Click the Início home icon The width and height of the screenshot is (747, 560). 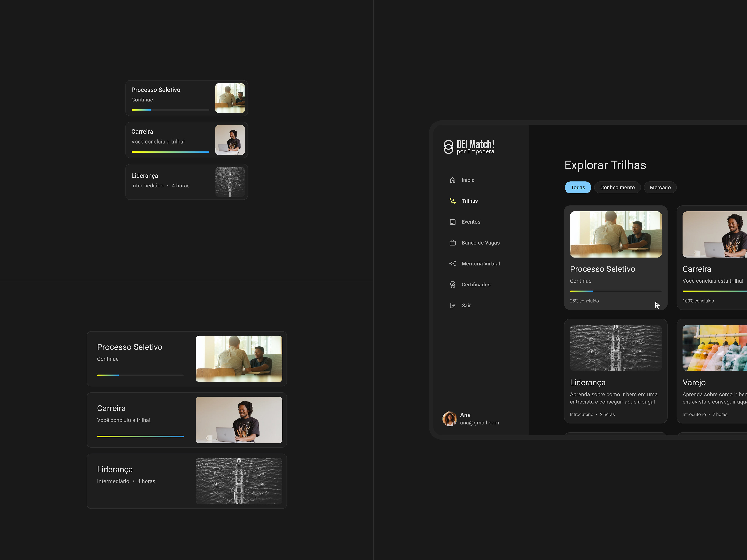(x=452, y=180)
